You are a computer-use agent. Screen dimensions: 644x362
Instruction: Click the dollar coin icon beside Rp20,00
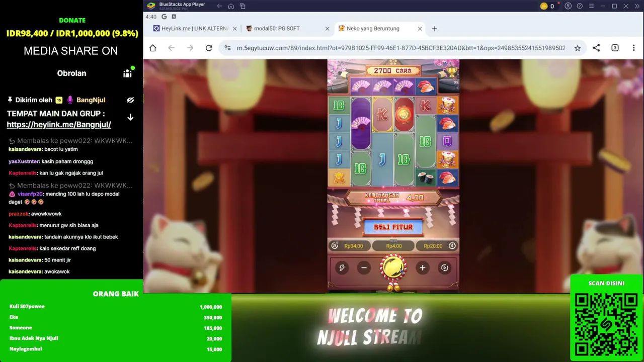point(452,246)
